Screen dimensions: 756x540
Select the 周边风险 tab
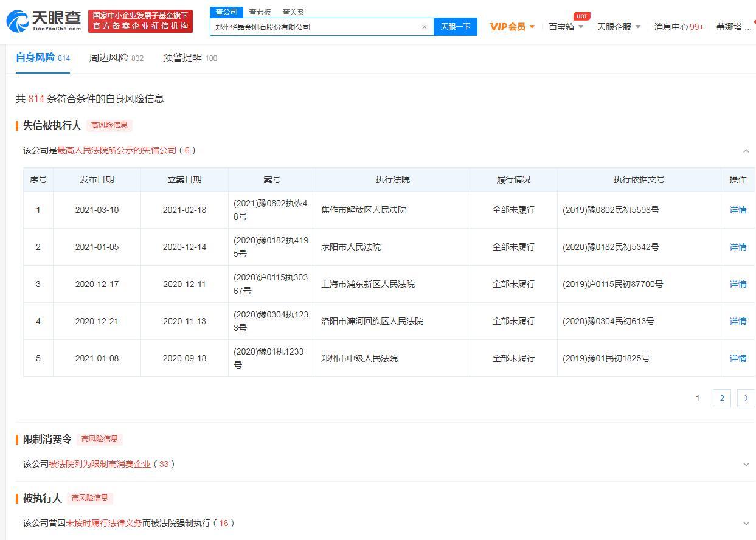(x=116, y=58)
